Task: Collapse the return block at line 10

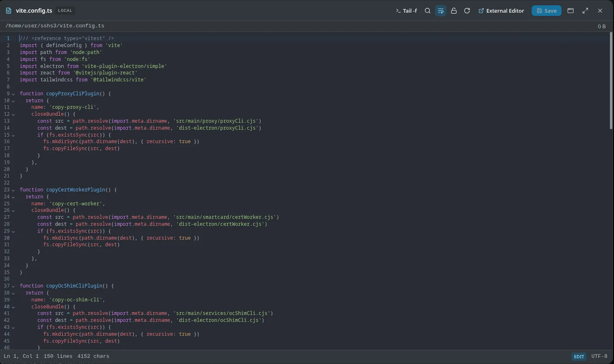Action: [13, 101]
